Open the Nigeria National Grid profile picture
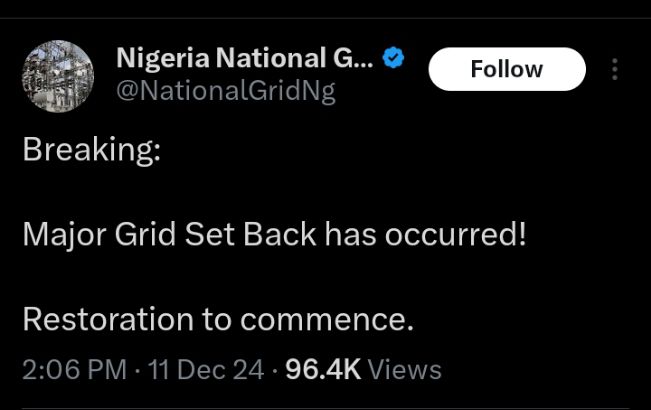This screenshot has width=651, height=410. (57, 76)
